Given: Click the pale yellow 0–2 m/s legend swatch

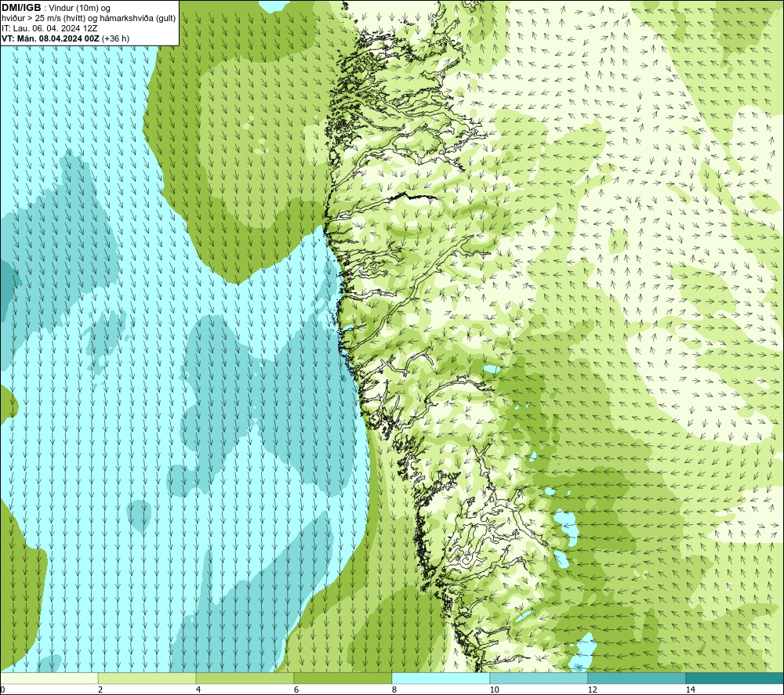Looking at the screenshot, I should click(49, 678).
